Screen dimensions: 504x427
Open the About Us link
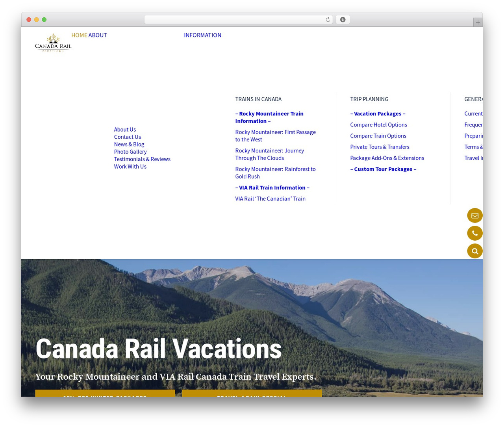tap(125, 130)
